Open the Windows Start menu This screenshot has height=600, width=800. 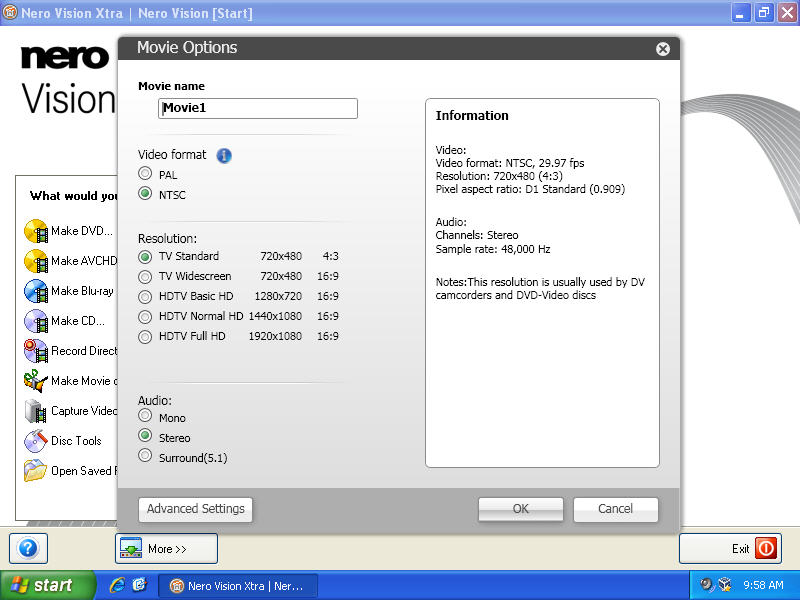47,585
